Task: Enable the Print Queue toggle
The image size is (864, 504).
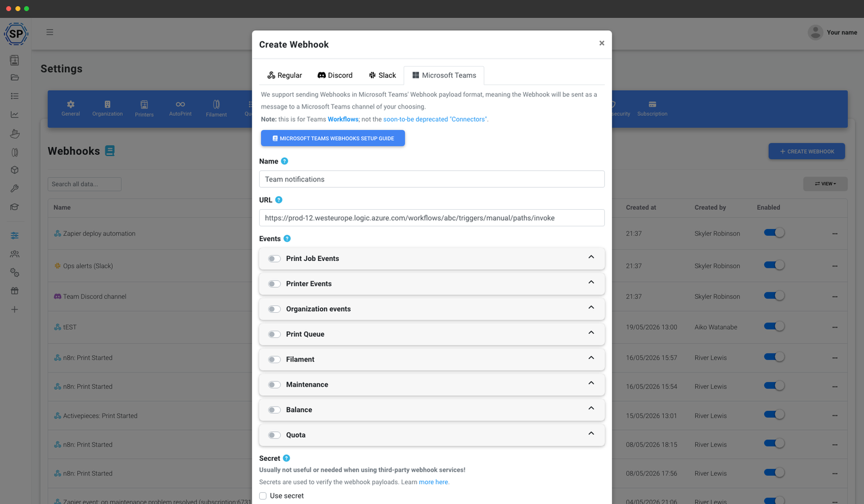Action: click(x=275, y=334)
